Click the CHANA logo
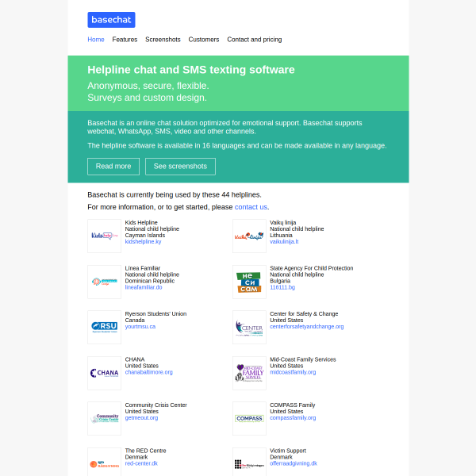Image resolution: width=476 pixels, height=476 pixels. coord(104,373)
